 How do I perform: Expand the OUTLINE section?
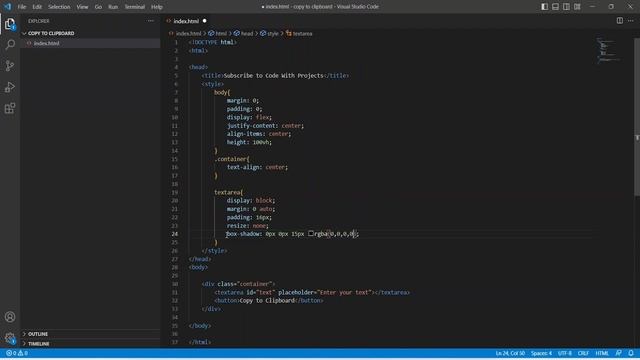(38, 334)
